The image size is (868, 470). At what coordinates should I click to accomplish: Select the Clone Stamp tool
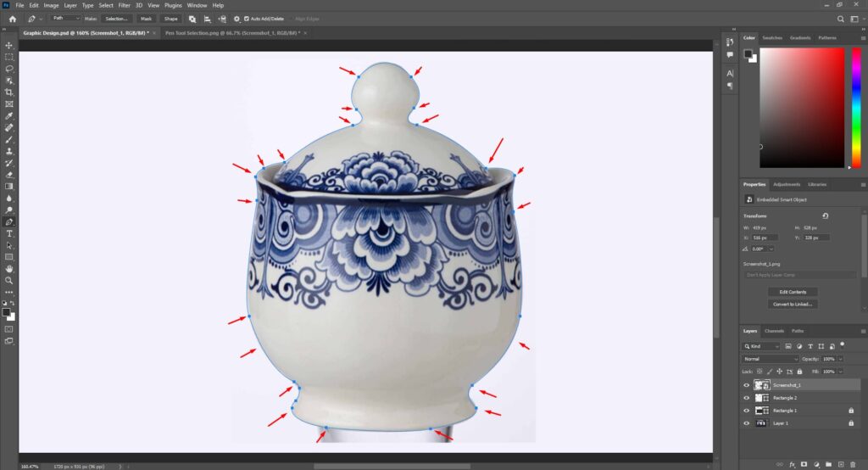8,151
